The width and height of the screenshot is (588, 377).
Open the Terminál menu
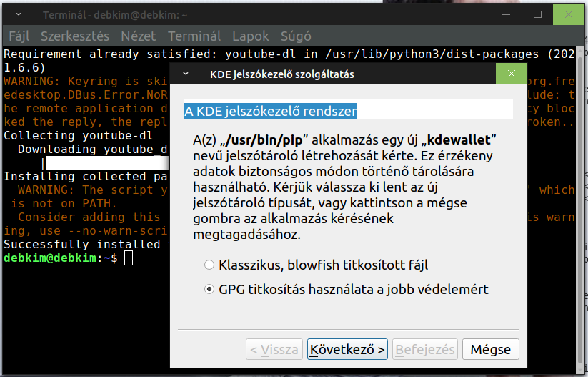tap(194, 36)
